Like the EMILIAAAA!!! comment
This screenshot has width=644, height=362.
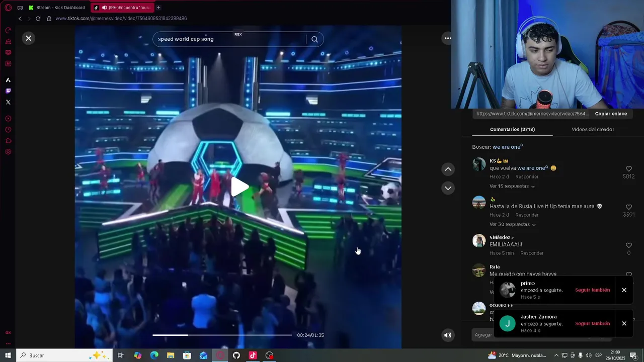point(628,245)
